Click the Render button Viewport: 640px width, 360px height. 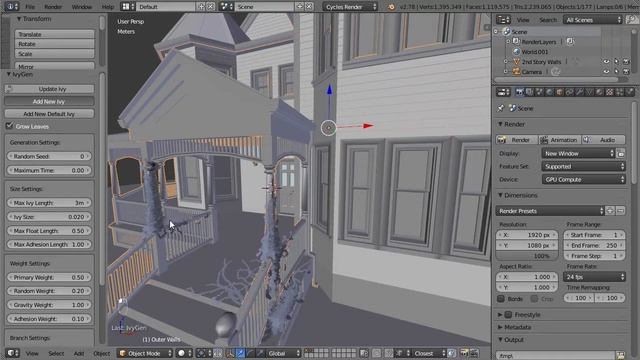pos(517,140)
